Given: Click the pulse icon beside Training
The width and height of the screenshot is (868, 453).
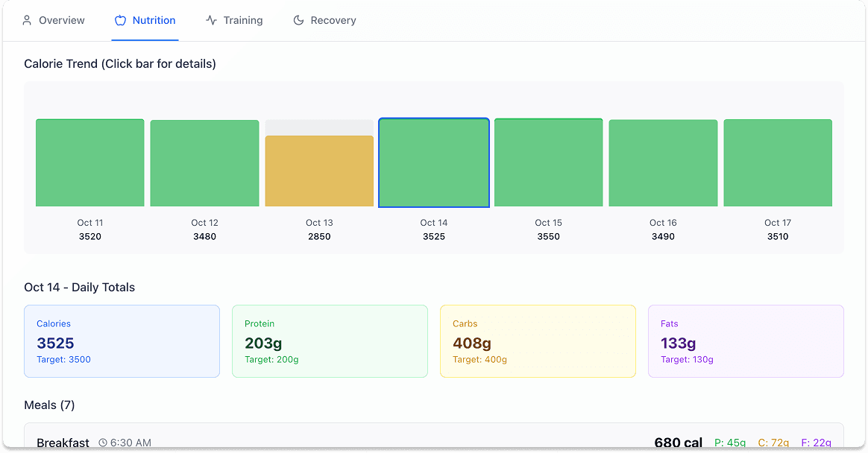Looking at the screenshot, I should (212, 20).
